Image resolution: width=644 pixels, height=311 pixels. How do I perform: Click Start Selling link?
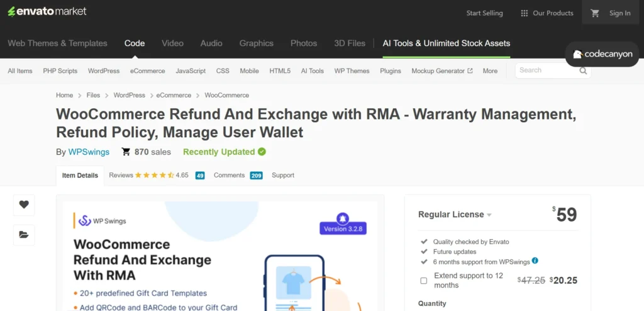click(484, 13)
